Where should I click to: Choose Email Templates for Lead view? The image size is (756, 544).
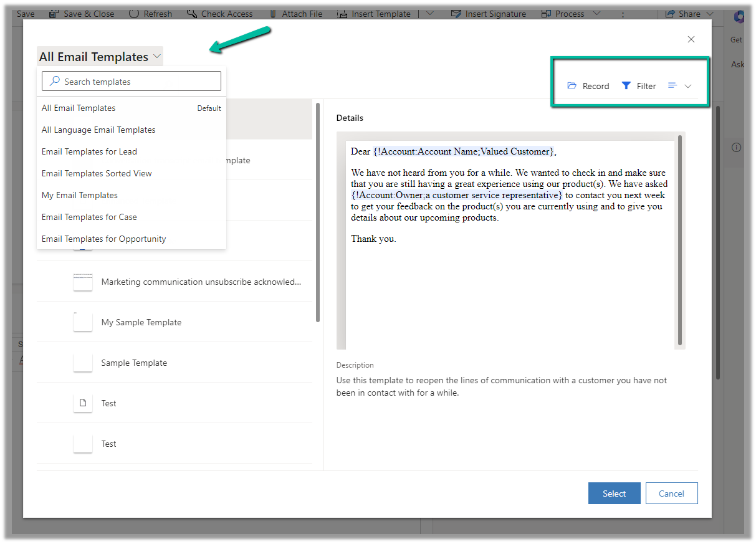pos(89,151)
